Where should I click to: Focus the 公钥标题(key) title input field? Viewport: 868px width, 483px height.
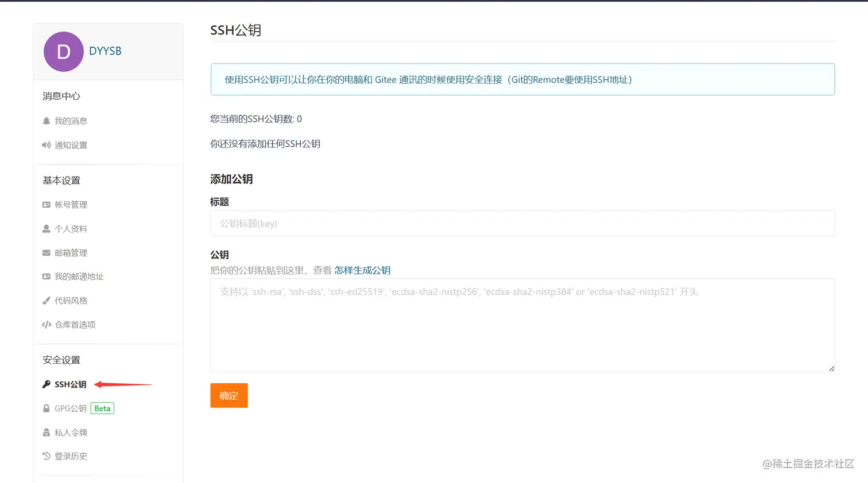(x=522, y=223)
